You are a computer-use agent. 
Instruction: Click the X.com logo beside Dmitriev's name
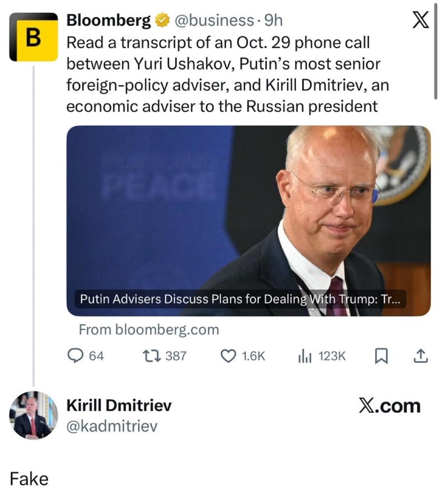pos(389,406)
